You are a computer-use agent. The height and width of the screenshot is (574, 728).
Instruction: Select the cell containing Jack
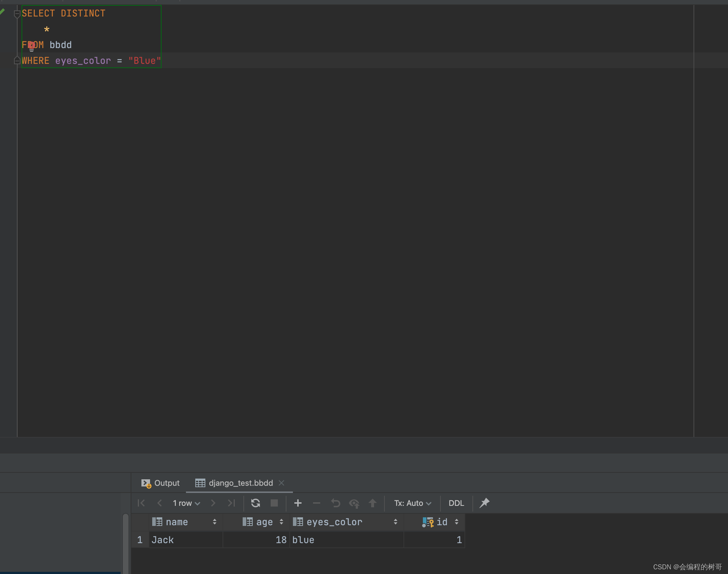pos(186,540)
